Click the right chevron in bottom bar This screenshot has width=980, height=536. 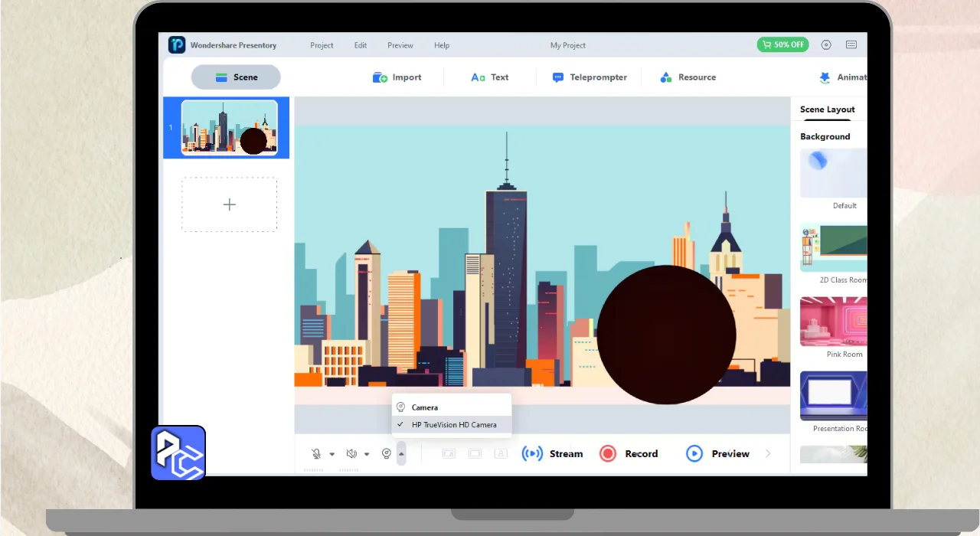point(768,454)
